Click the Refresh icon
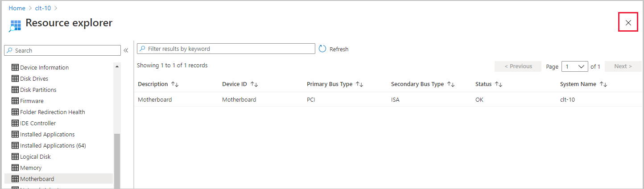This screenshot has width=644, height=189. click(x=323, y=49)
